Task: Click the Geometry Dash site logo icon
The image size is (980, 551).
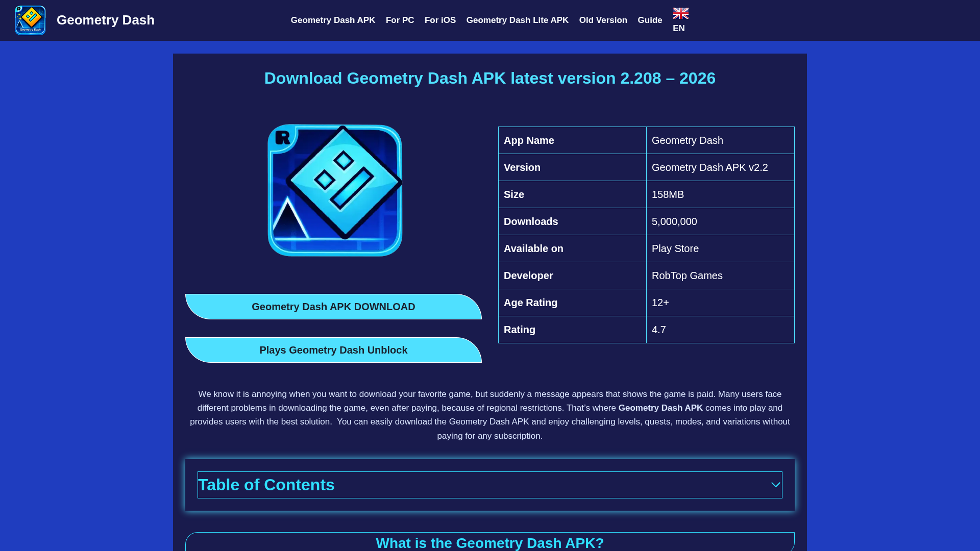Action: [30, 20]
